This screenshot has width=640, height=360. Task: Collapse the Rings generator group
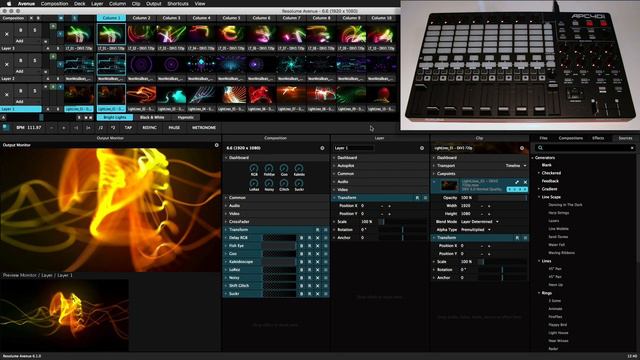(539, 293)
